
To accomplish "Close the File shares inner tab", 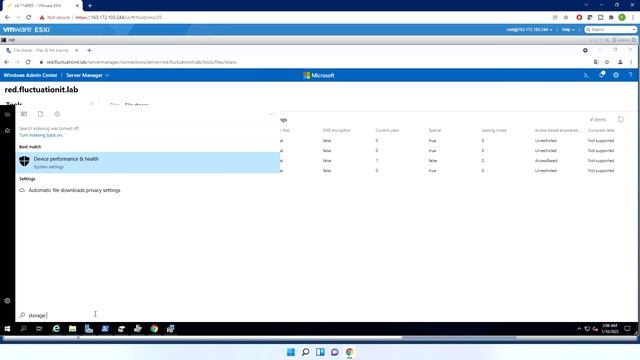I will 76,50.
